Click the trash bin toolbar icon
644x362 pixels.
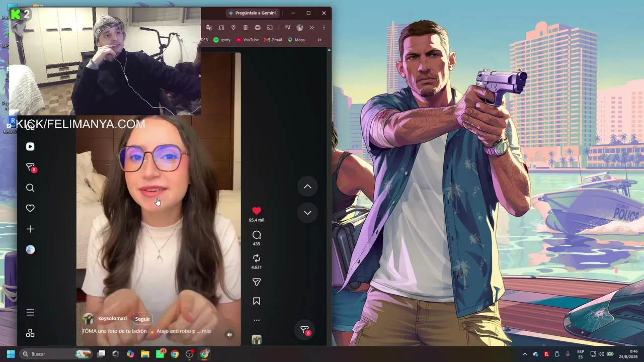point(246,27)
